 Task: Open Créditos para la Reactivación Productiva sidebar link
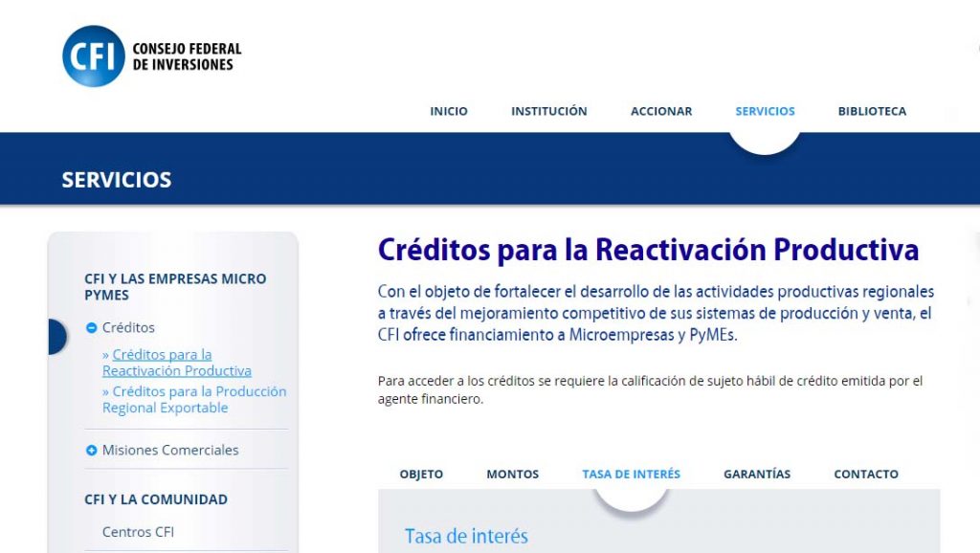pos(177,363)
